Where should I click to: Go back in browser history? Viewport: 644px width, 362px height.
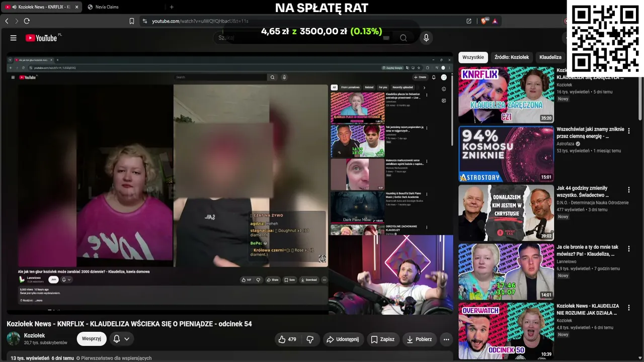pyautogui.click(x=7, y=21)
